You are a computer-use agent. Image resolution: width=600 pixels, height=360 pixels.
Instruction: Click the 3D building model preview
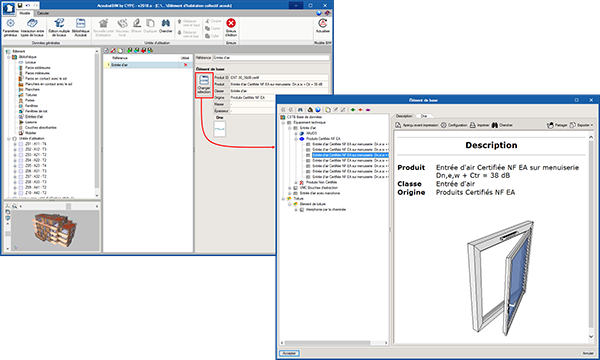pos(54,230)
